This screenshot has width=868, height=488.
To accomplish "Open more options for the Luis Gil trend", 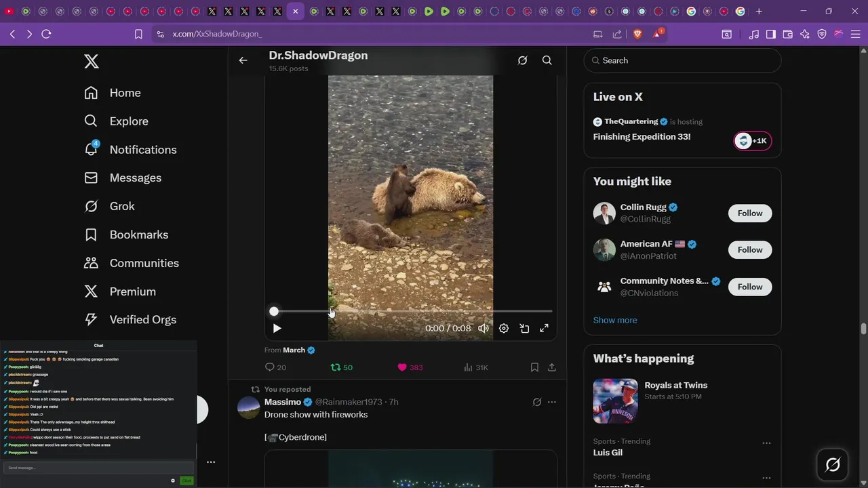I will pos(766,443).
